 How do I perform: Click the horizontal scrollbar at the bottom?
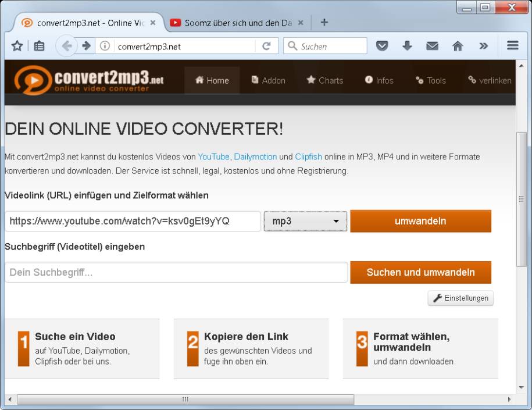coord(185,400)
